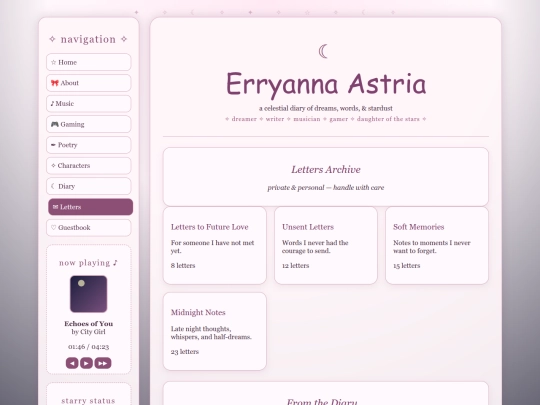Open the Poetry page
The image size is (540, 405).
89,145
